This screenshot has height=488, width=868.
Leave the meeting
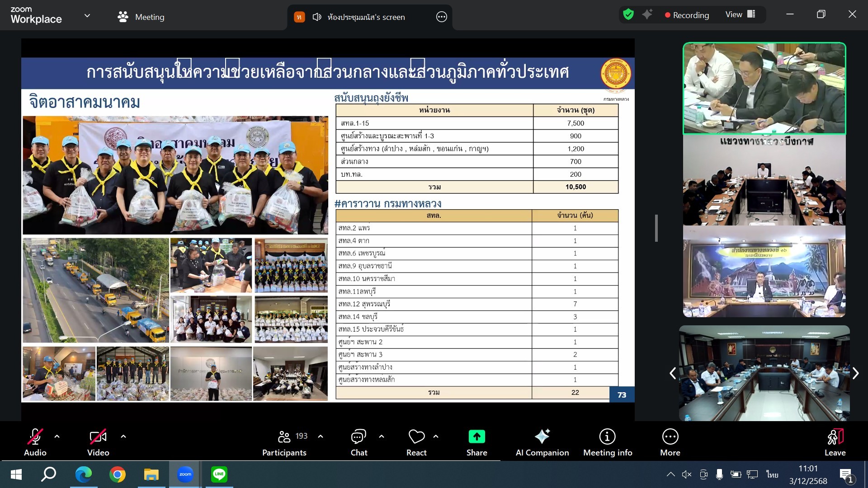tap(835, 442)
